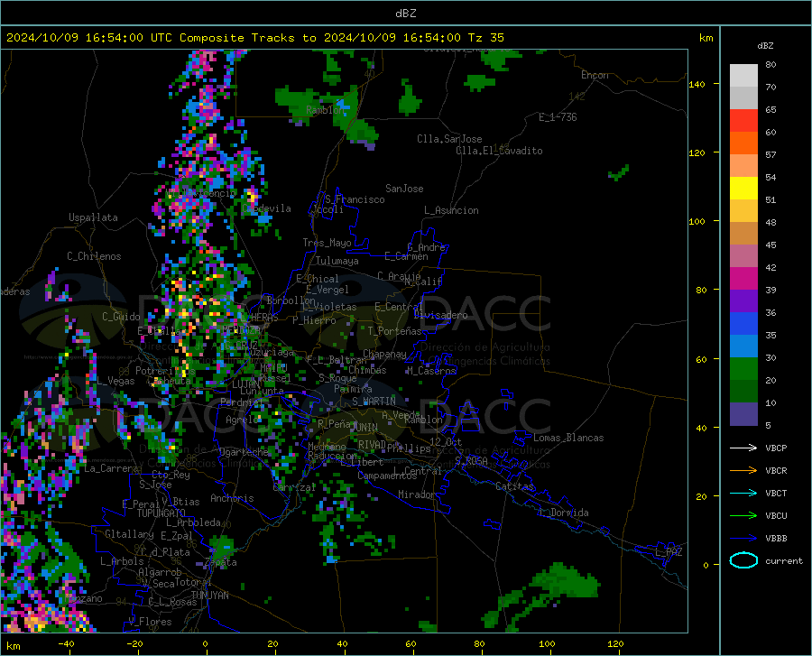Click the cyan VBCT arrow legend
The height and width of the screenshot is (656, 812).
[x=743, y=493]
